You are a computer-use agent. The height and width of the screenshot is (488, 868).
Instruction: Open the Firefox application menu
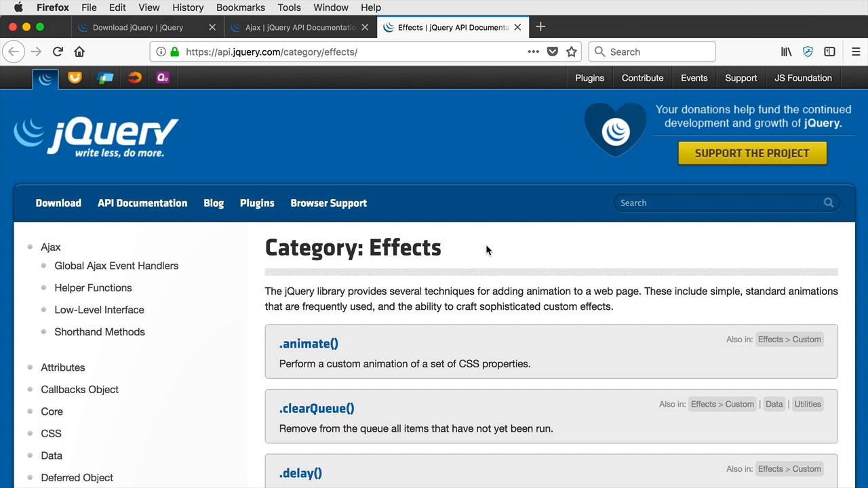53,7
